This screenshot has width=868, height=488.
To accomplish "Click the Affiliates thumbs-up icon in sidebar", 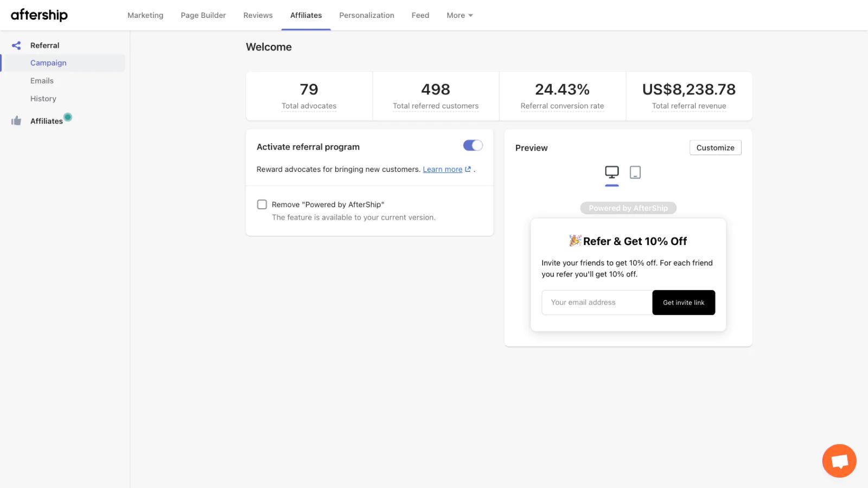I will [x=16, y=120].
